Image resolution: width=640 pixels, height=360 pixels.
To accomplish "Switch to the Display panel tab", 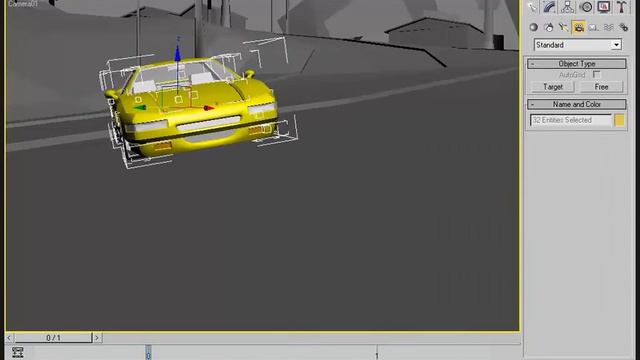I will point(604,7).
